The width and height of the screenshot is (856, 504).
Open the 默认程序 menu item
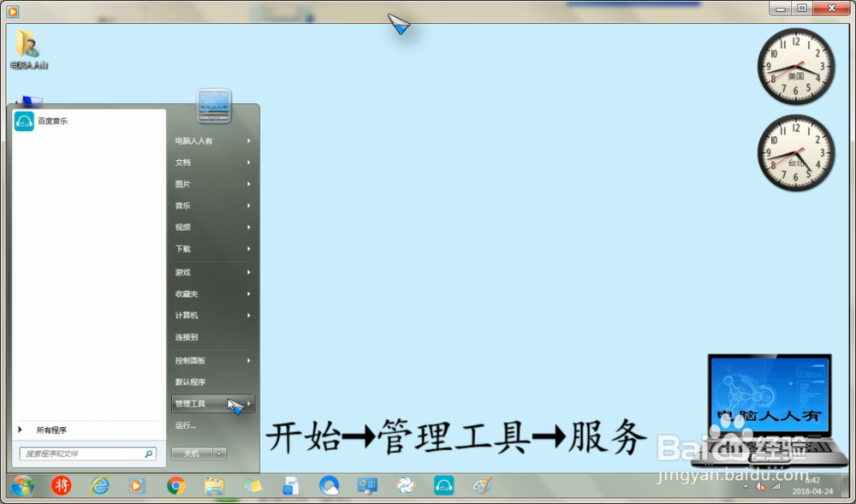pos(213,382)
